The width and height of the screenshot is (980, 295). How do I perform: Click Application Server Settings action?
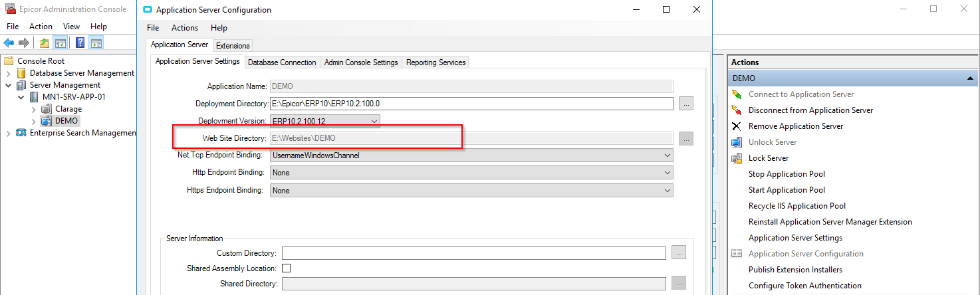[x=795, y=238]
